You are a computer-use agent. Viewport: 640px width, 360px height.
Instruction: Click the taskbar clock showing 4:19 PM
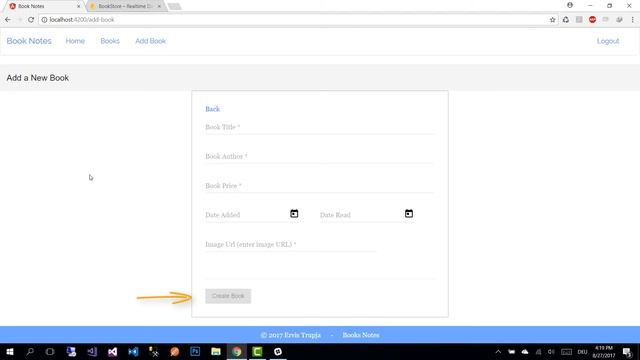coord(604,352)
